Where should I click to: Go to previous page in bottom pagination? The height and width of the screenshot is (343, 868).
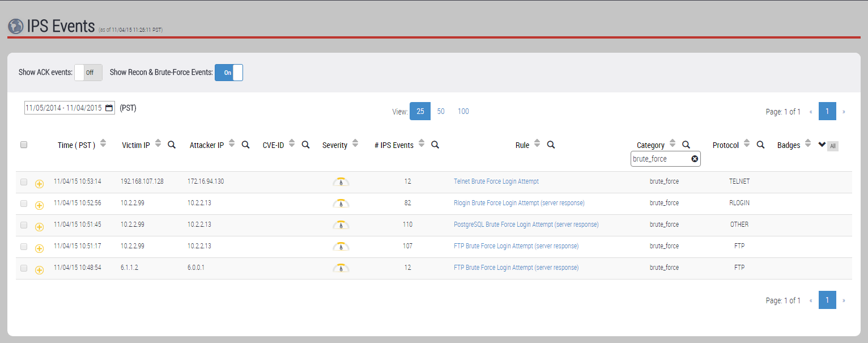pos(811,300)
